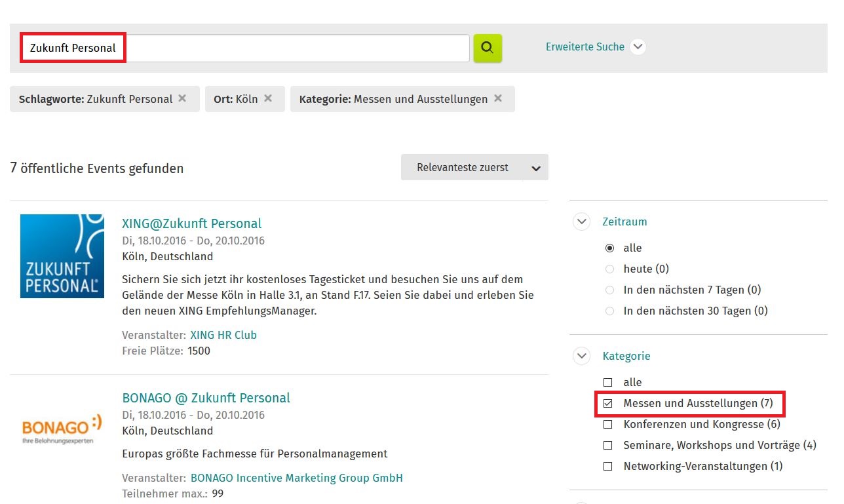Open the Relevanteste zuerst sort dropdown
This screenshot has height=504, width=844.
point(474,167)
